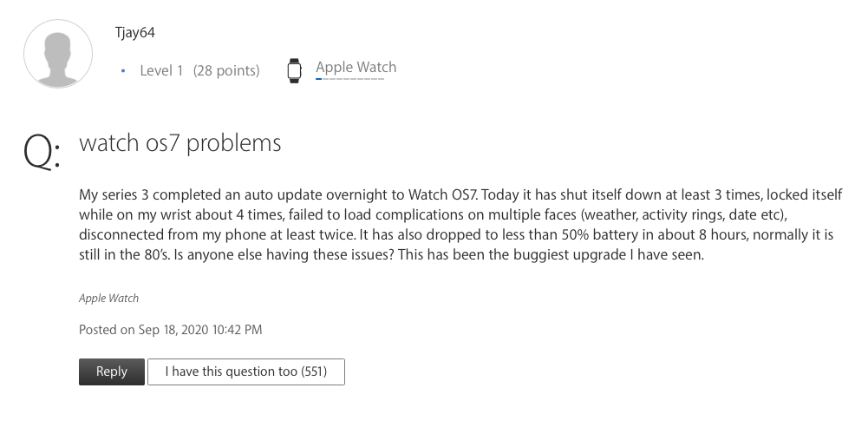Viewport: 868px width, 434px height.
Task: Open the "watch os7 problems" question title
Action: [x=180, y=143]
